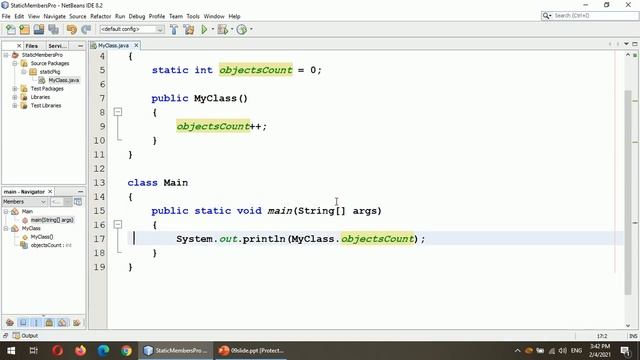The width and height of the screenshot is (640, 360).
Task: Toggle second filter button in Navigator bottom bar
Action: pyautogui.click(x=23, y=323)
